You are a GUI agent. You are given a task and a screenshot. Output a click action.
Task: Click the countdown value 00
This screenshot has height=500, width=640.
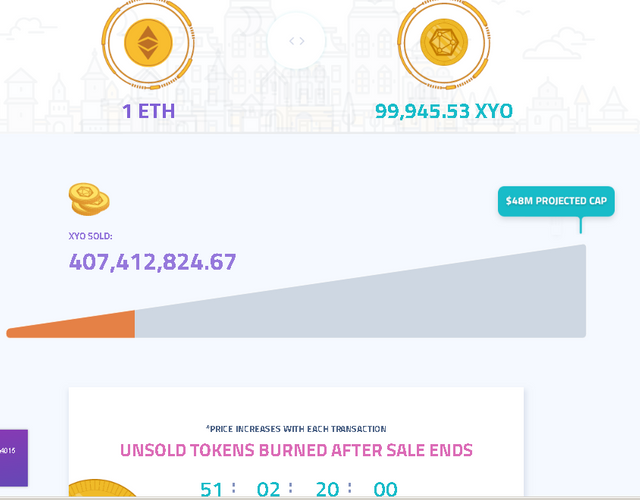click(385, 490)
